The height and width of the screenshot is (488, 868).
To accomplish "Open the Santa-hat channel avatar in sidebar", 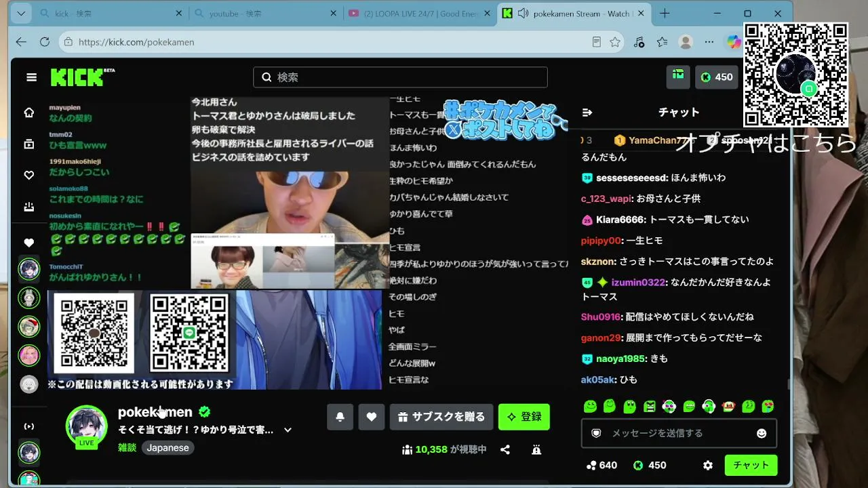I will [29, 327].
